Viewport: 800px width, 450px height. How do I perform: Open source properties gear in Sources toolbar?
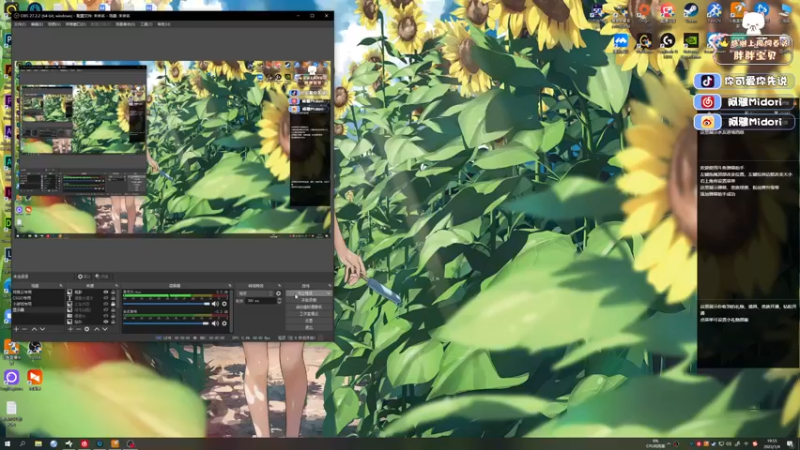[x=87, y=330]
